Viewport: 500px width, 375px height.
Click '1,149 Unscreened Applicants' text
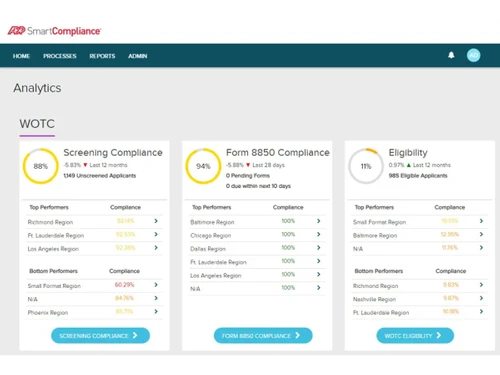(x=100, y=176)
